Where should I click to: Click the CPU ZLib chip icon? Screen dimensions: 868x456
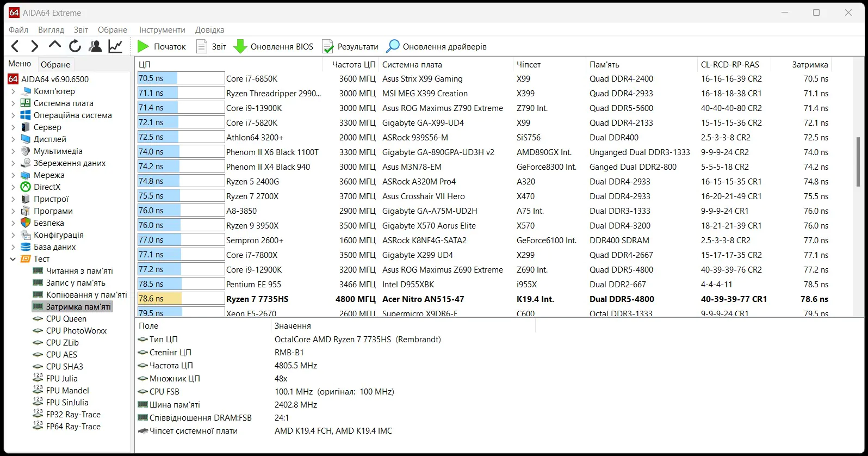tap(38, 343)
